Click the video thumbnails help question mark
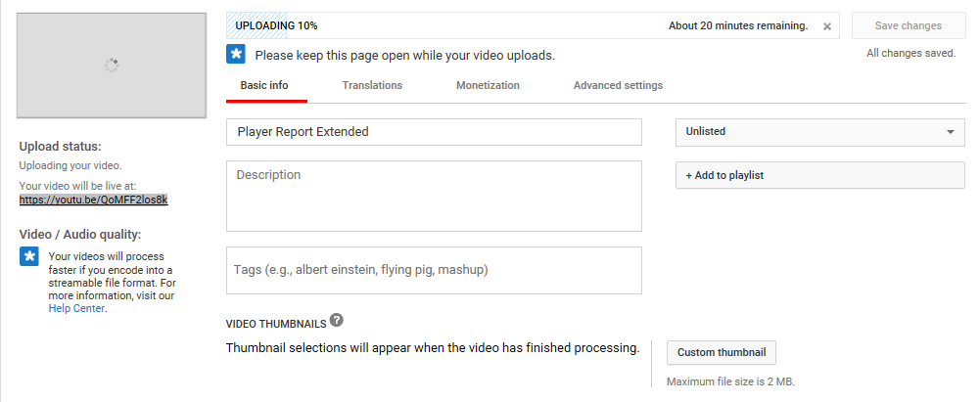 [x=336, y=320]
